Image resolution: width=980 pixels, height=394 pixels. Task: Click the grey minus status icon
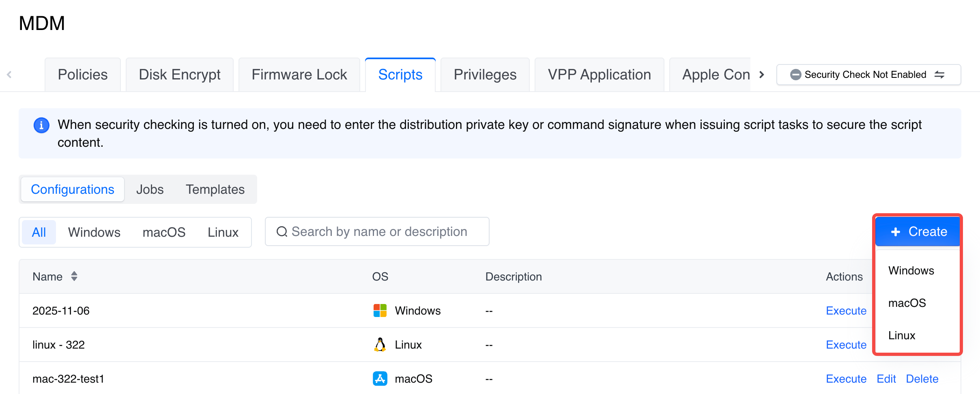pos(796,75)
